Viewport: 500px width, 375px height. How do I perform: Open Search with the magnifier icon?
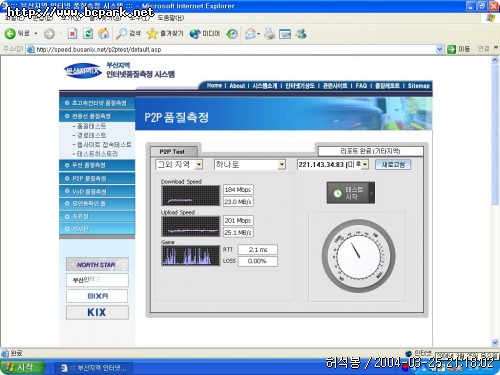[121, 33]
